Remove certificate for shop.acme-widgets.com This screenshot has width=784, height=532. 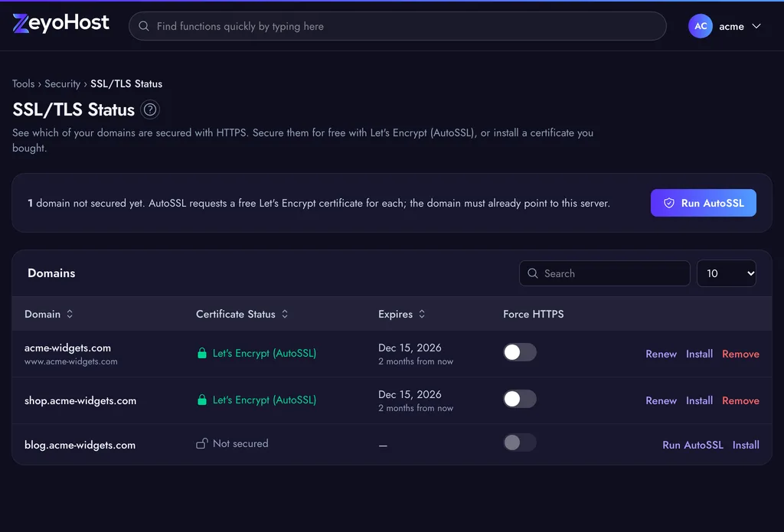pyautogui.click(x=740, y=400)
